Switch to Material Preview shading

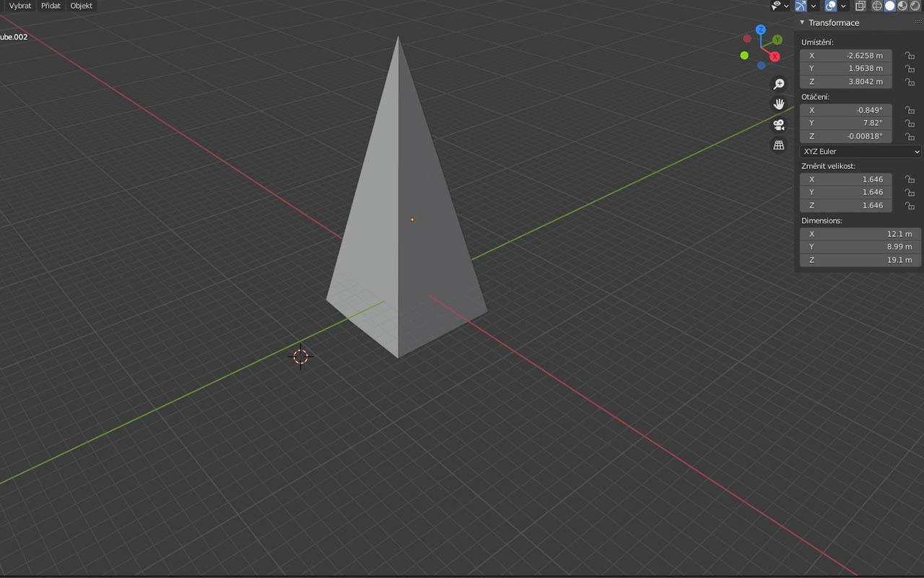click(x=902, y=6)
